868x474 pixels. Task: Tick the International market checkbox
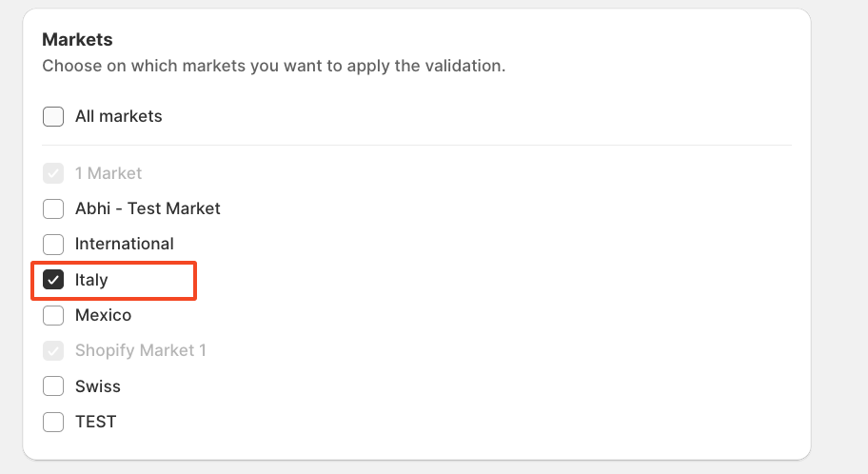click(53, 244)
